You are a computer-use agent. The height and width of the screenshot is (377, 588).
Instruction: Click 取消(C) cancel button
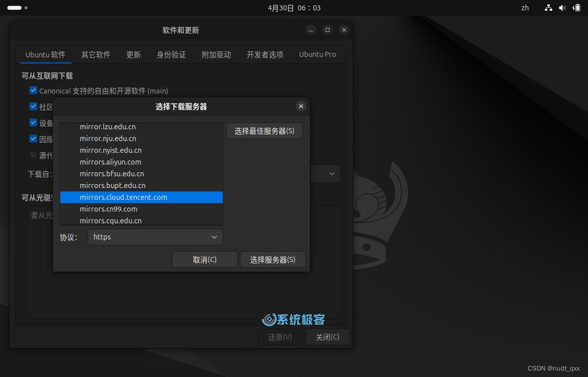tap(205, 259)
